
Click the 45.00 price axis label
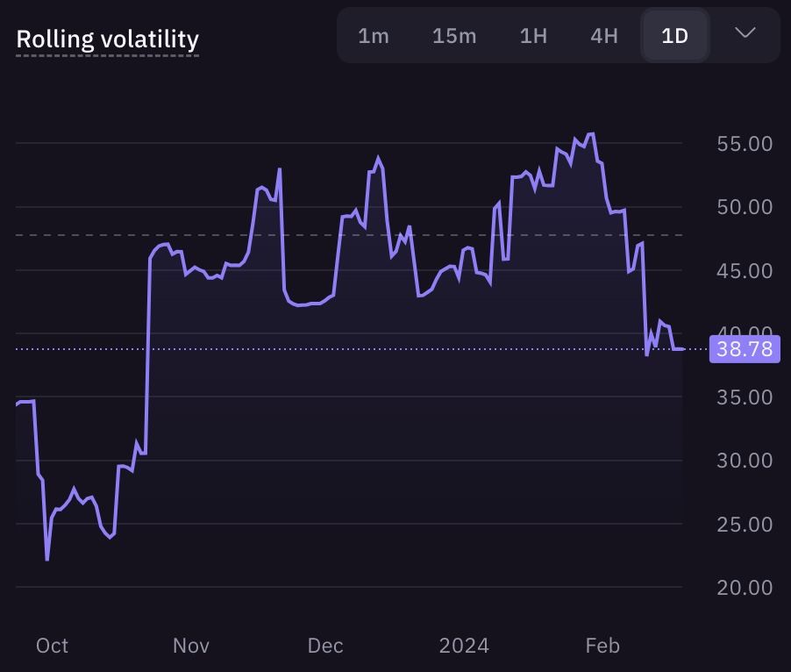(745, 271)
